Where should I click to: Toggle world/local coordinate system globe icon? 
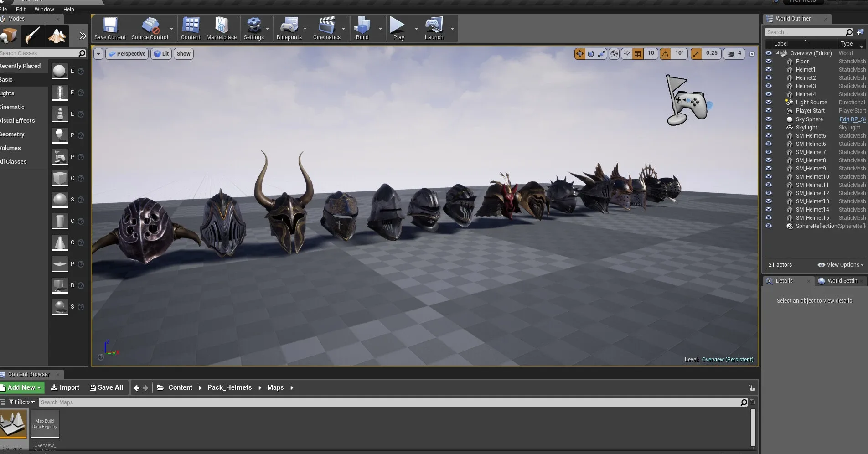tap(615, 54)
